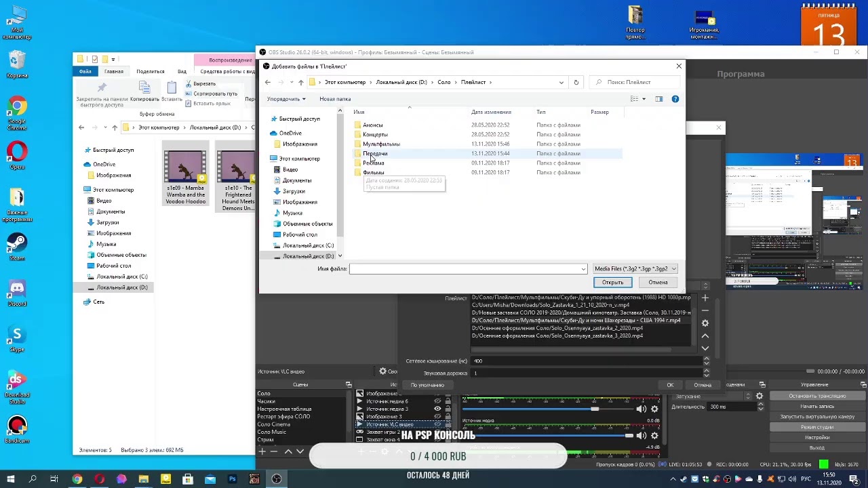Mute the upper audio mixer channel

coord(641,409)
